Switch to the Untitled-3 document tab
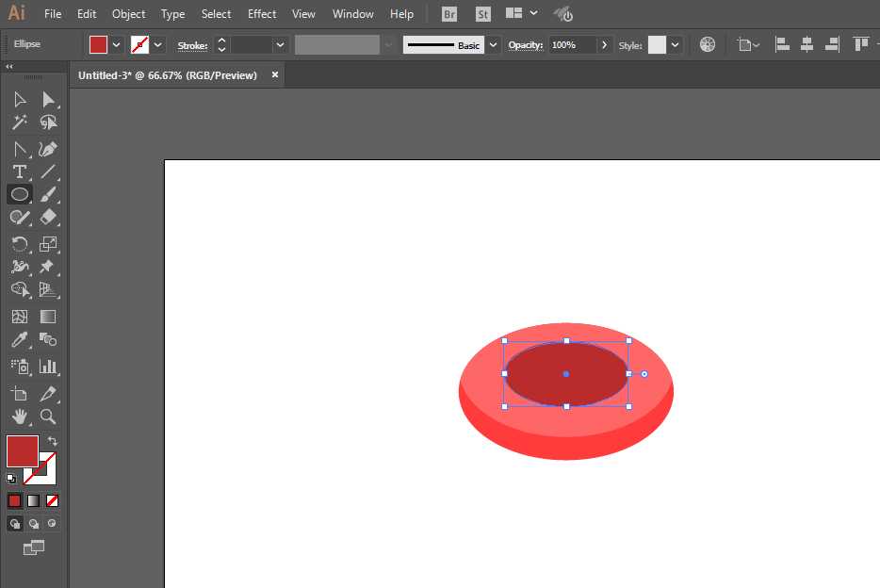880x588 pixels. pyautogui.click(x=170, y=74)
